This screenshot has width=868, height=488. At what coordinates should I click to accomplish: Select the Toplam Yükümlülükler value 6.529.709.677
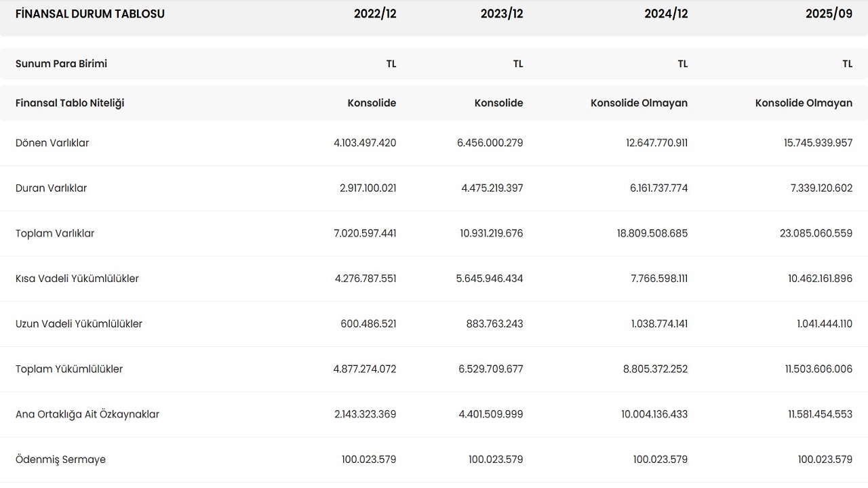[492, 369]
